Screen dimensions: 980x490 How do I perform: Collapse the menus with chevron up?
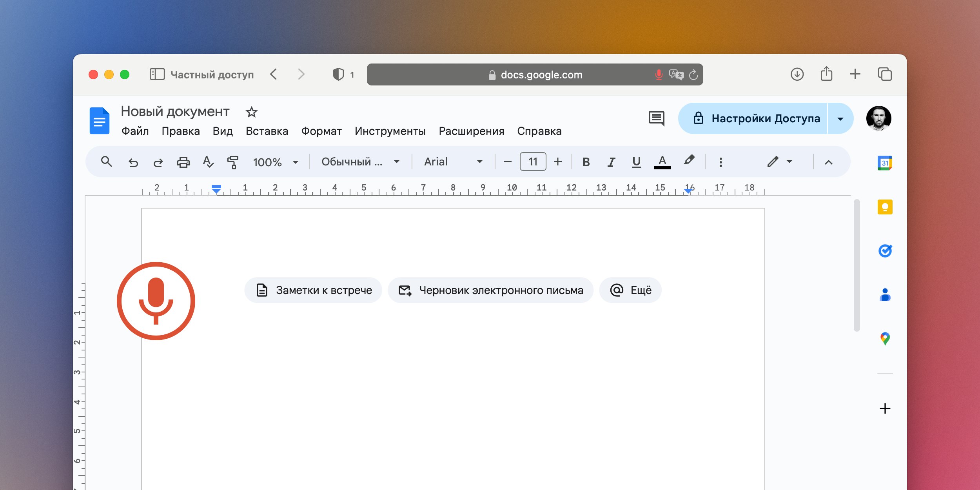[828, 162]
